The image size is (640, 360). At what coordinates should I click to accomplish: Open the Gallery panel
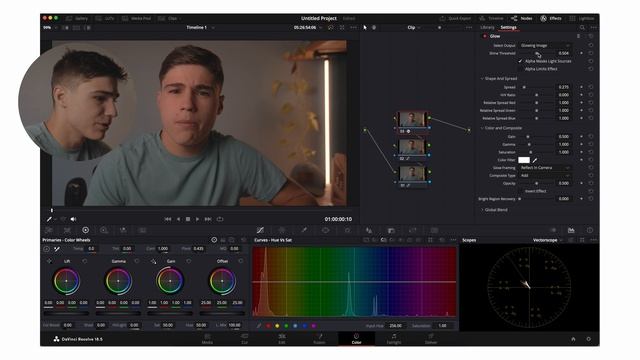[77, 18]
